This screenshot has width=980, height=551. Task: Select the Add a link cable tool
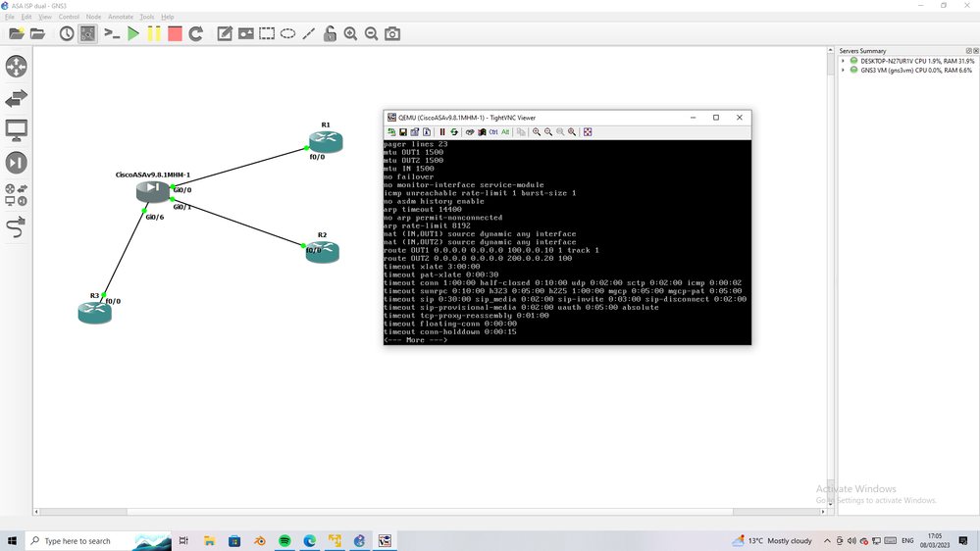[17, 227]
